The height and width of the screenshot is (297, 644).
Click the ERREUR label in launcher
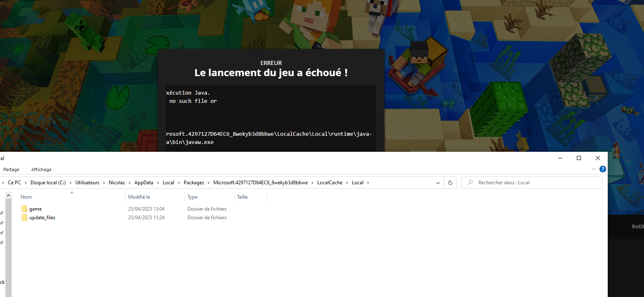(271, 63)
